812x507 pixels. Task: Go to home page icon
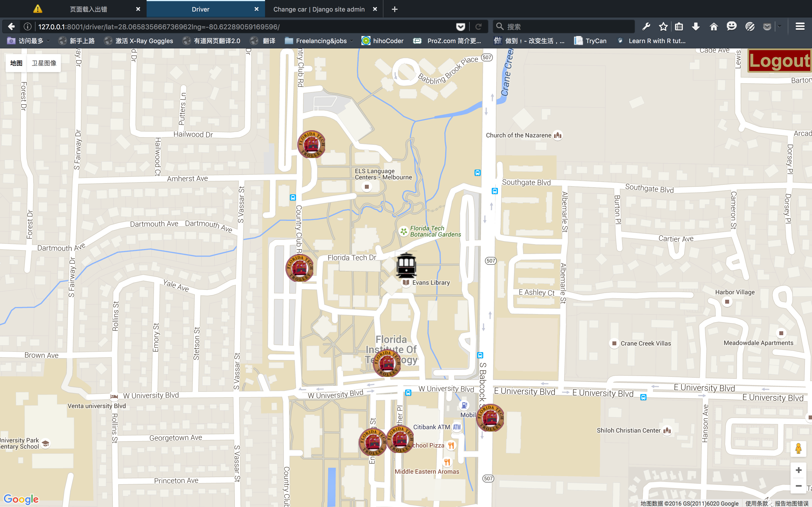click(x=713, y=26)
